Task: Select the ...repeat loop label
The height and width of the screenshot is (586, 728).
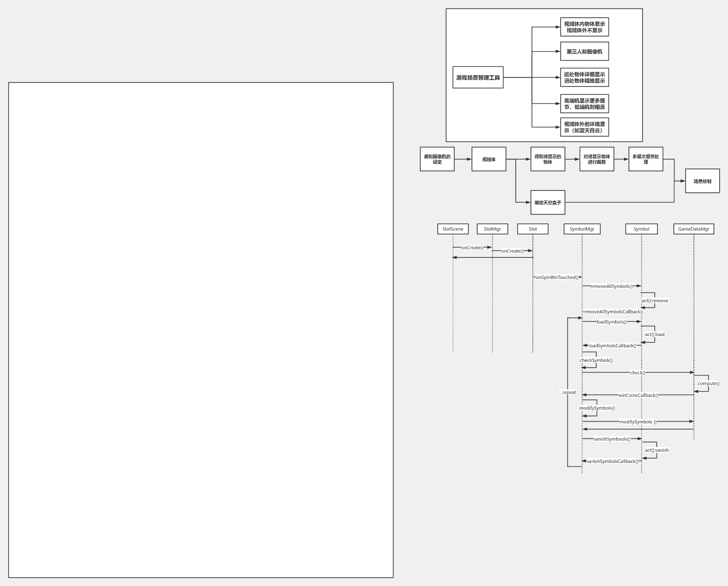Action: pyautogui.click(x=567, y=392)
